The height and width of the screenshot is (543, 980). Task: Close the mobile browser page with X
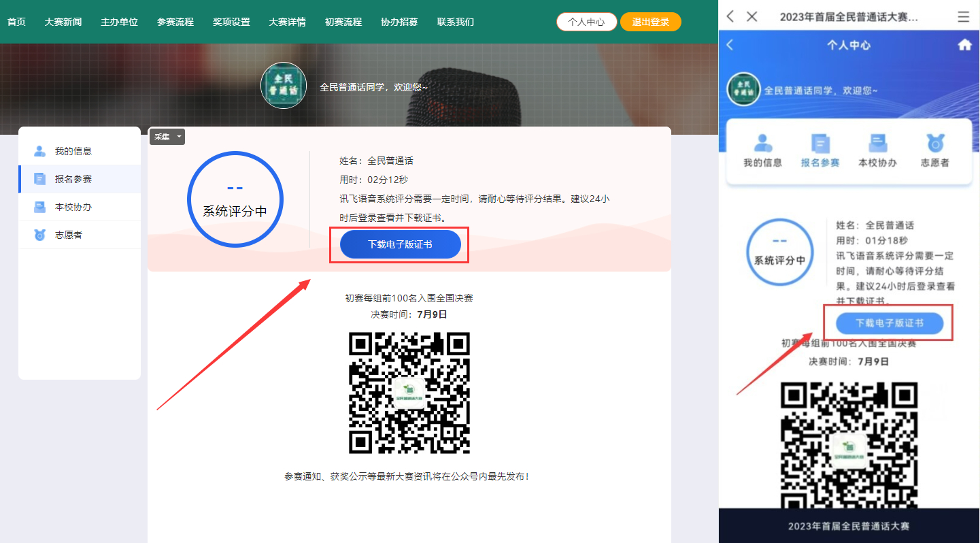coord(752,16)
